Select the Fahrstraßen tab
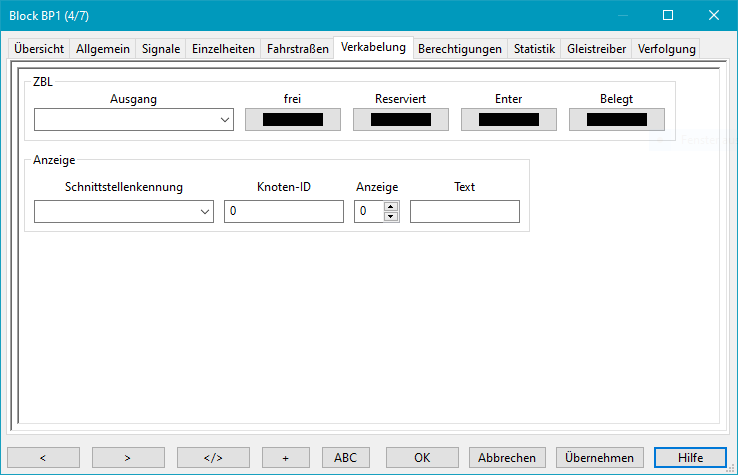The image size is (738, 475). pyautogui.click(x=297, y=49)
